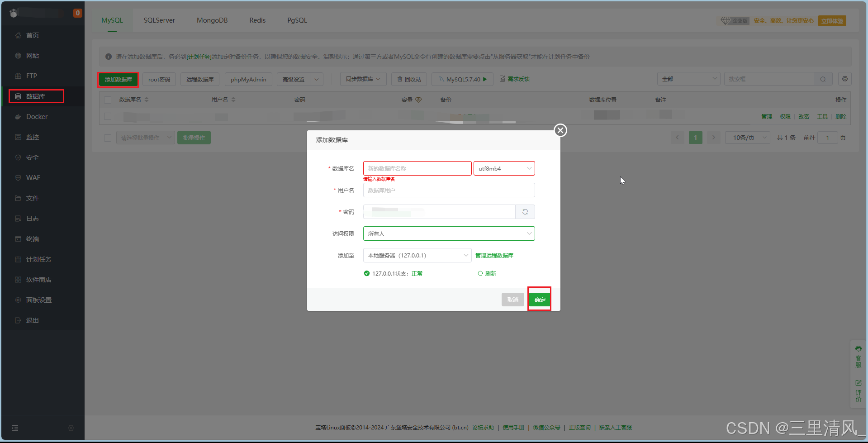
Task: Click the 远程数据库 button
Action: [200, 79]
